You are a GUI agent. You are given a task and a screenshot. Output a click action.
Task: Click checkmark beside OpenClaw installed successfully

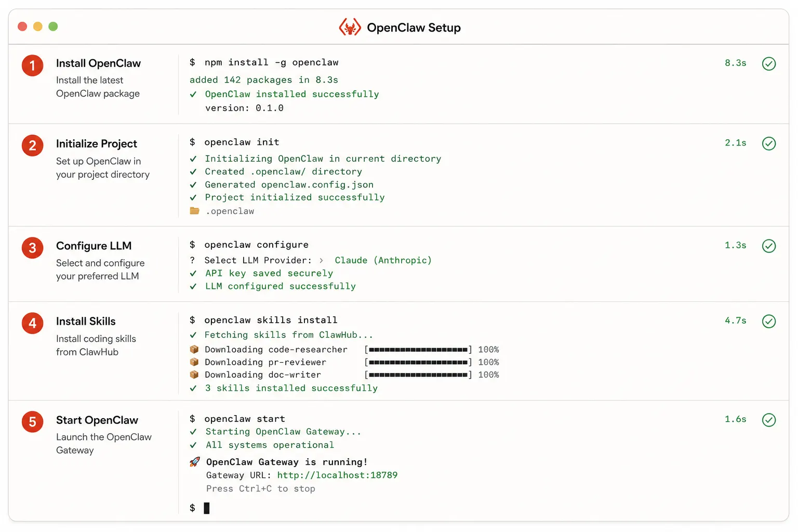[x=193, y=94]
